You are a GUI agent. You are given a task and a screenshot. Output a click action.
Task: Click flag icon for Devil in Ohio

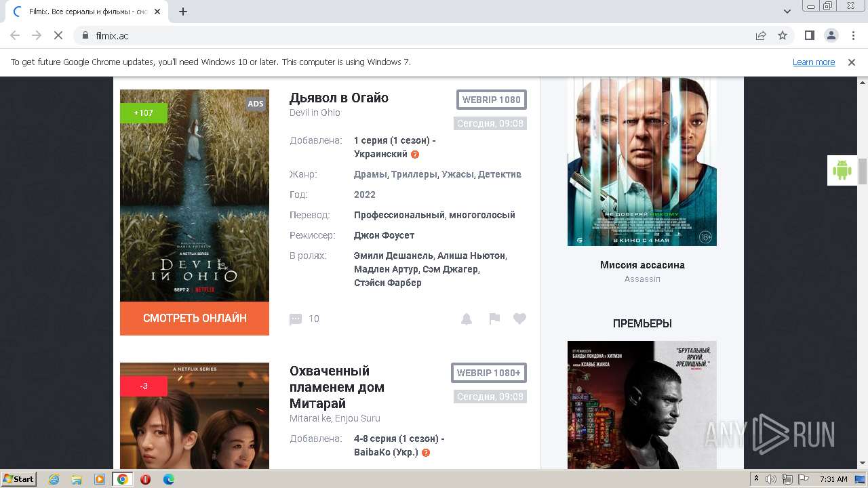tap(494, 319)
